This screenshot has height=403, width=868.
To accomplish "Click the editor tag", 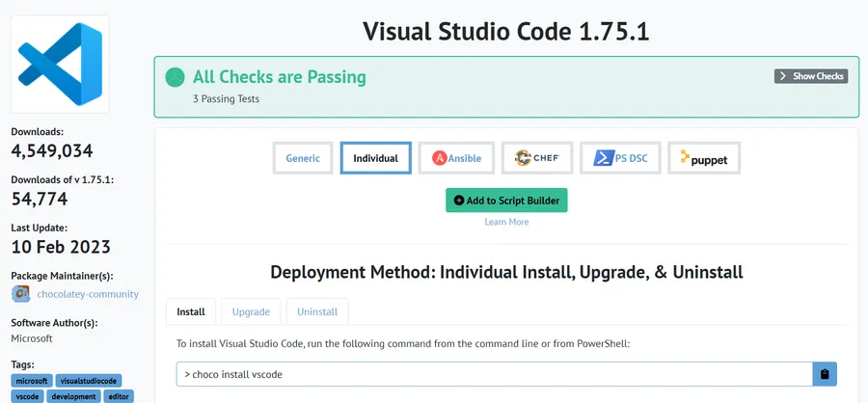I will pos(119,396).
